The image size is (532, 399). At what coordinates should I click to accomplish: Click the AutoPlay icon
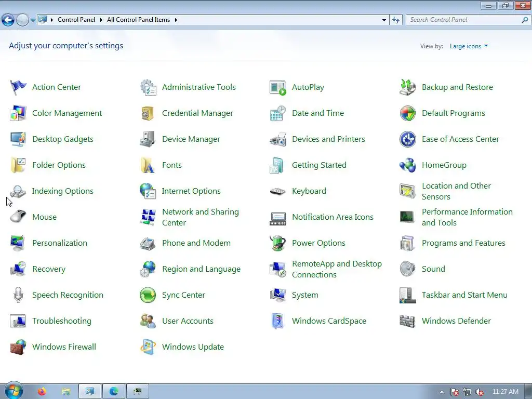pos(278,87)
